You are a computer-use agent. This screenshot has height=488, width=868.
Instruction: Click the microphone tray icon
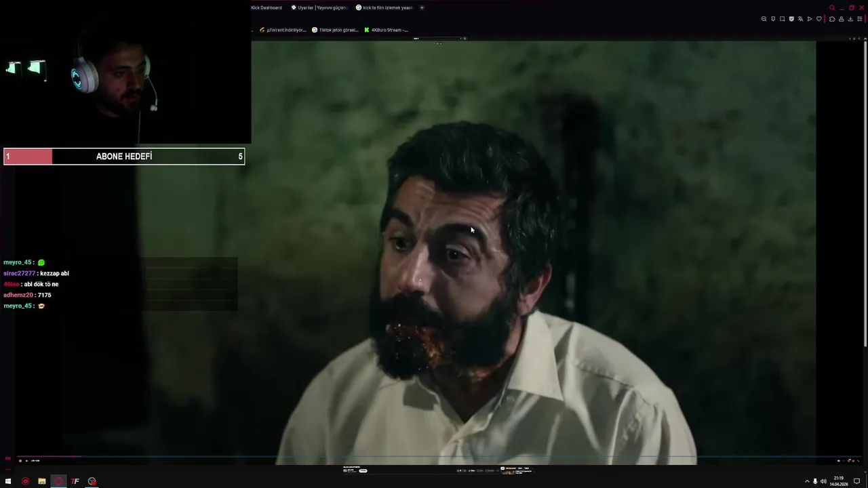coord(815,481)
